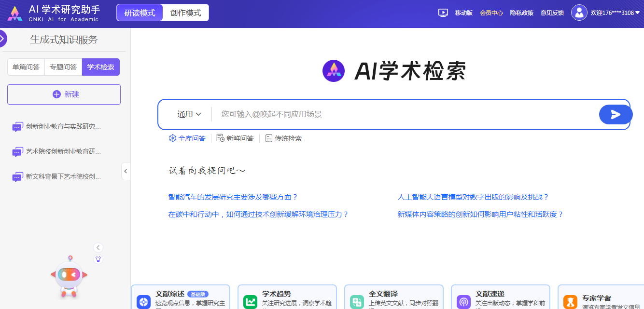Click the 文献速递 purple icon
The height and width of the screenshot is (309, 644).
pyautogui.click(x=464, y=302)
